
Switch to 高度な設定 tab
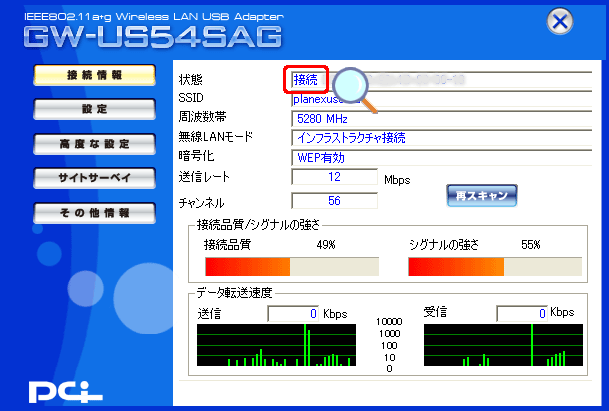coord(94,144)
